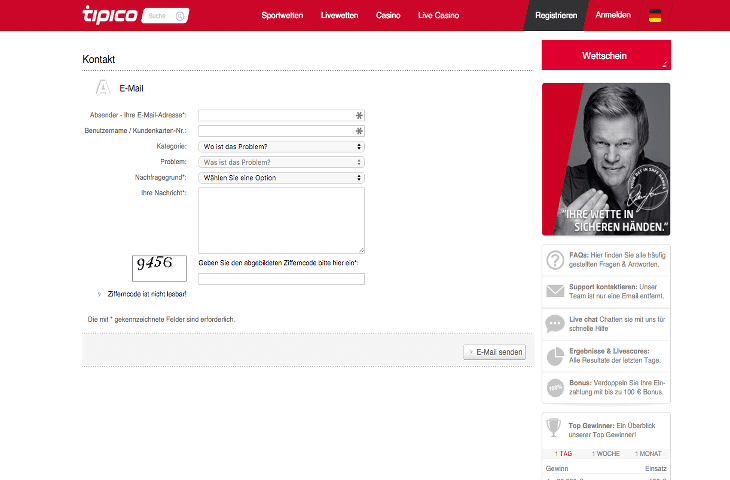
Task: Focus the Ziffemcode captcha input field
Action: [281, 279]
